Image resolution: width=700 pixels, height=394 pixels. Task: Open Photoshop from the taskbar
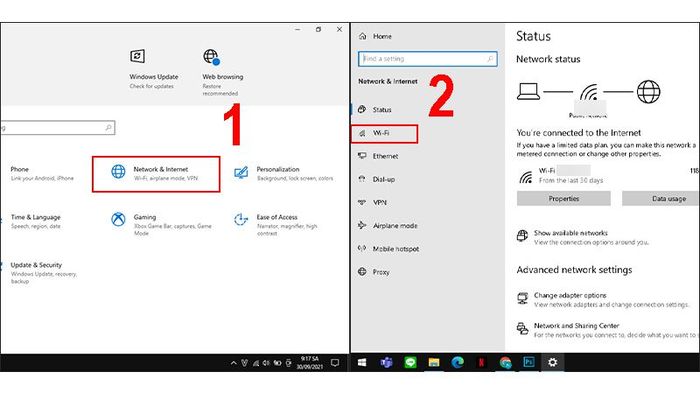pyautogui.click(x=529, y=362)
